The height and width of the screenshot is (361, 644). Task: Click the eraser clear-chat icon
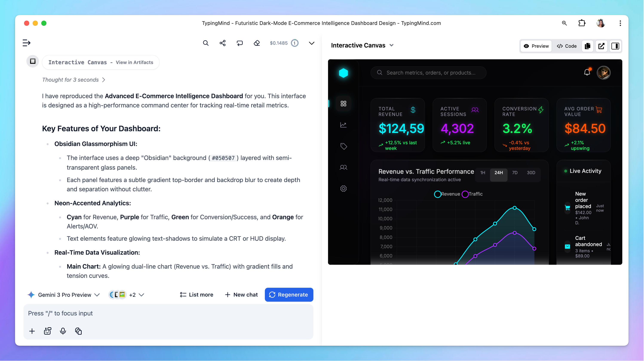[256, 43]
